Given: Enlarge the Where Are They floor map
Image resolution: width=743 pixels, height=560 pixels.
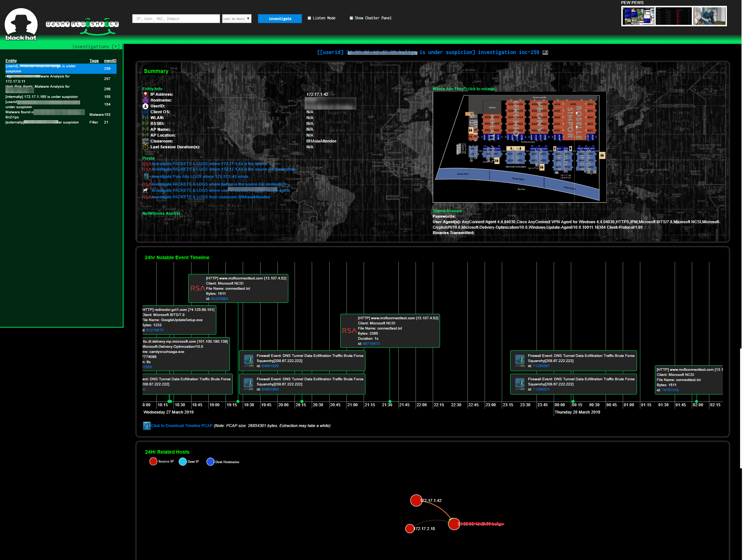Looking at the screenshot, I should [519, 147].
